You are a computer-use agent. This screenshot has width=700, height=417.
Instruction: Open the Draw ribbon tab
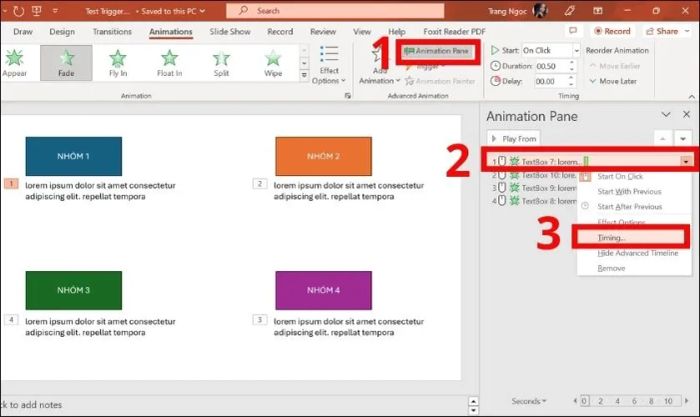coord(23,32)
